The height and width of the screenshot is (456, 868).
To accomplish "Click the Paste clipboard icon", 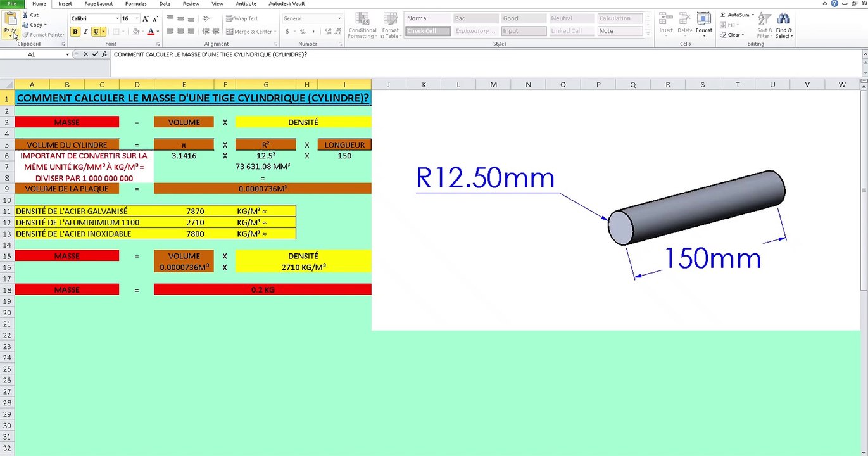I will coord(10,19).
